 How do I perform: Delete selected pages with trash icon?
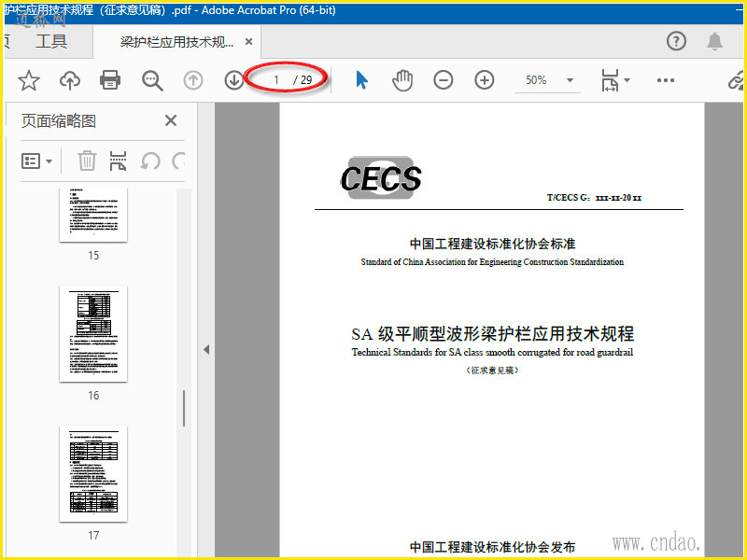pos(87,161)
